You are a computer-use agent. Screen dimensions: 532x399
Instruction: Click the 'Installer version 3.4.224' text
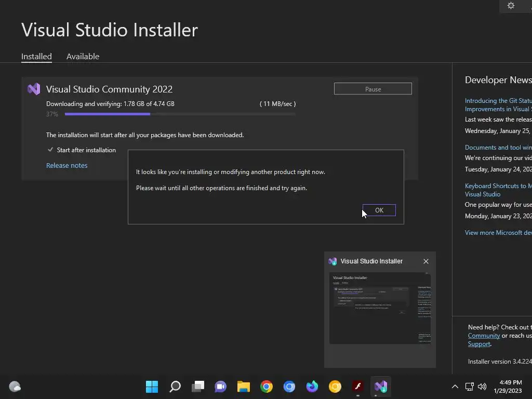click(500, 362)
